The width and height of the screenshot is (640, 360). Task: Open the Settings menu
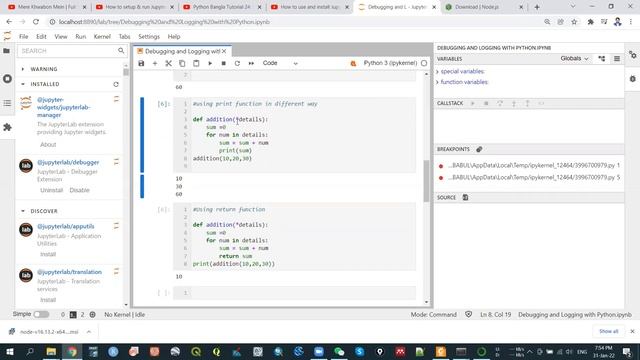(149, 37)
